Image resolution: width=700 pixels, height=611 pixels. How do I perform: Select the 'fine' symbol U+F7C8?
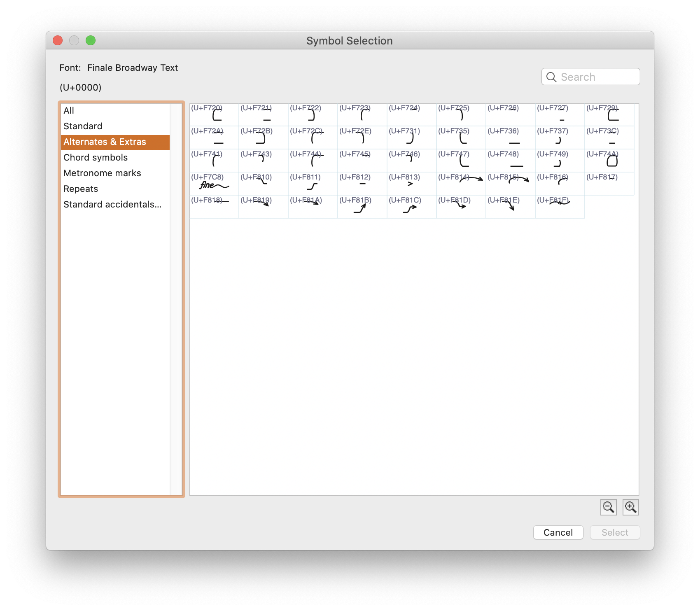click(214, 184)
